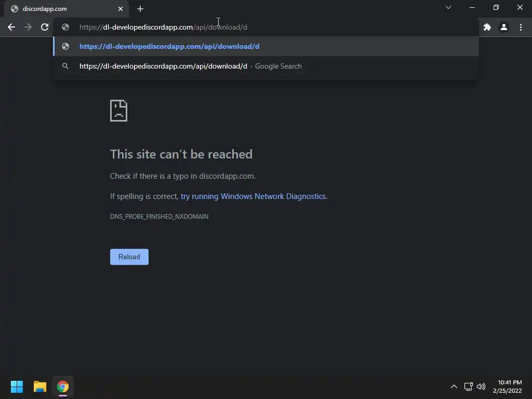Click the globe icon in the address bar
532x399 pixels.
[65, 27]
